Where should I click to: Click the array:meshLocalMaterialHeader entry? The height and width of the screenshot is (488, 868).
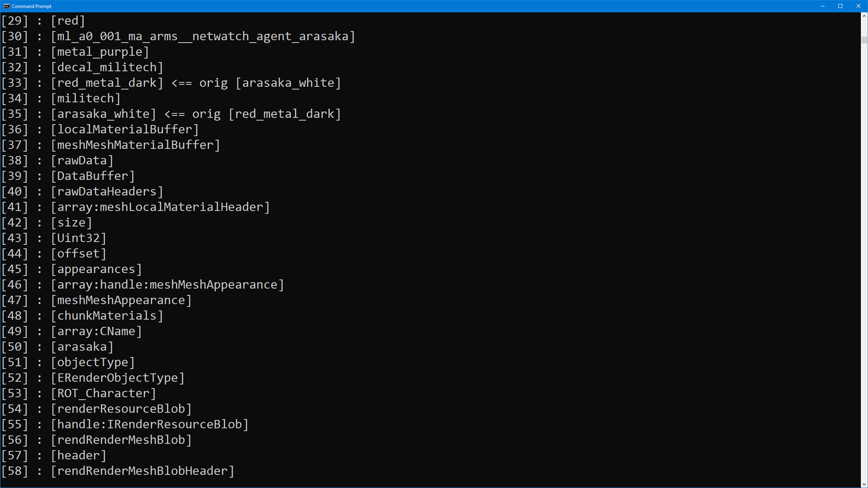pos(160,207)
